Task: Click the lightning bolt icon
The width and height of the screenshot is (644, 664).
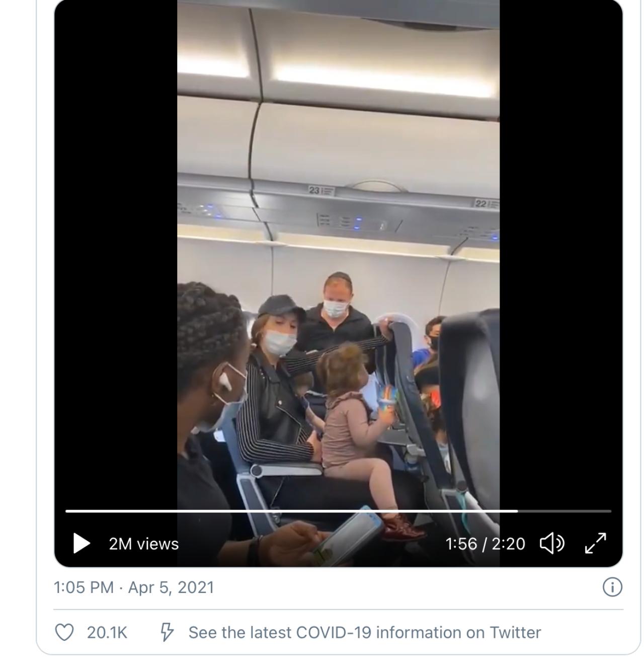Action: [167, 632]
